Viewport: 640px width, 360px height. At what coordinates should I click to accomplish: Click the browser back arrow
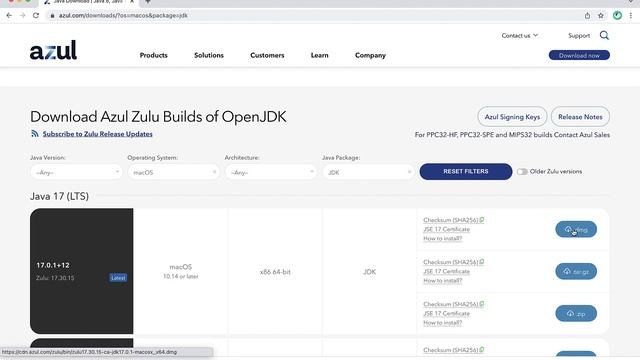[9, 16]
